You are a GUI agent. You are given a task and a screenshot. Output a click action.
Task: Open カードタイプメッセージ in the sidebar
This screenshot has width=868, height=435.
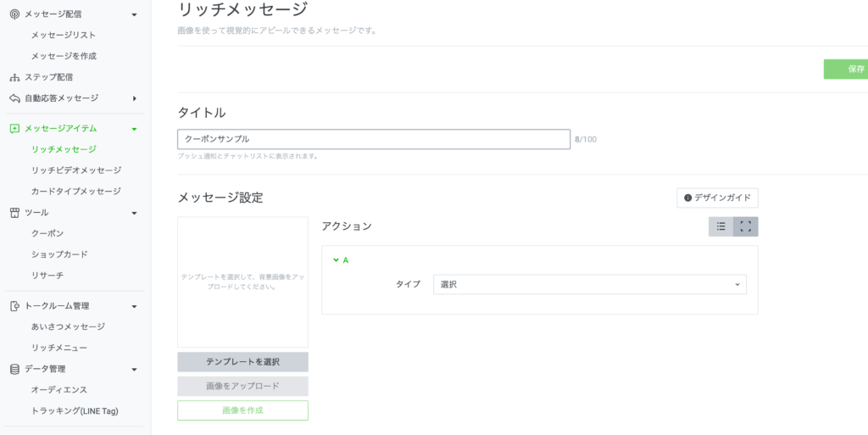75,192
